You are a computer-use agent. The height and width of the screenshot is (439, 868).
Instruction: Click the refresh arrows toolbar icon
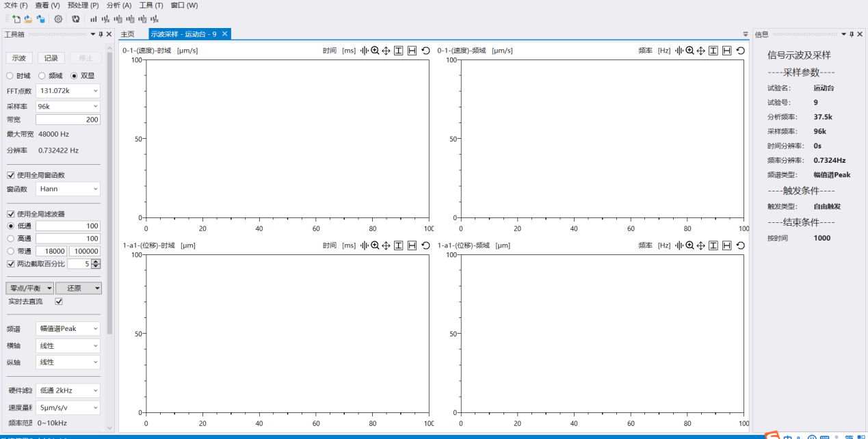pyautogui.click(x=75, y=19)
